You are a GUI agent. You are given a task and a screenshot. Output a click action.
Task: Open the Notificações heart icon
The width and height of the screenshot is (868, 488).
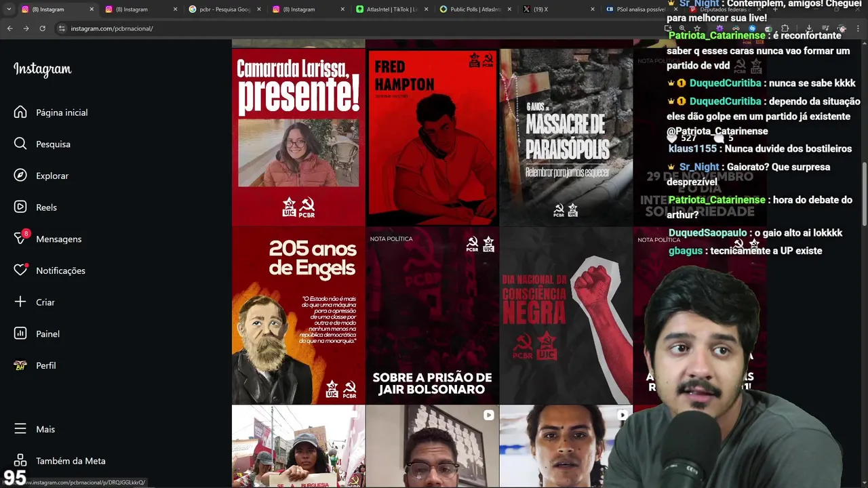pos(20,270)
